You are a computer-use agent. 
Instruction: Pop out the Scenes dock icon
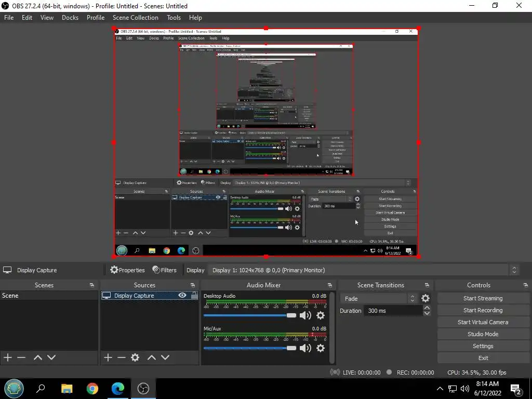coord(92,285)
